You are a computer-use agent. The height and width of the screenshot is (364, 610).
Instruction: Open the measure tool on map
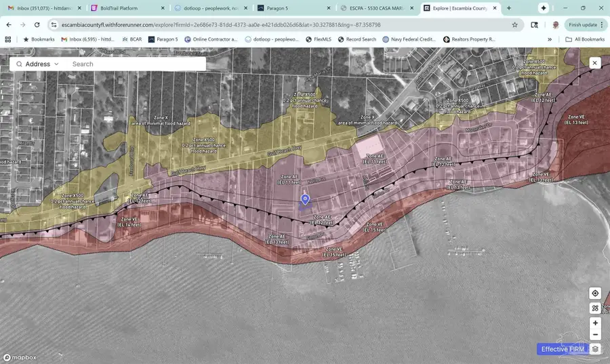pos(595,308)
